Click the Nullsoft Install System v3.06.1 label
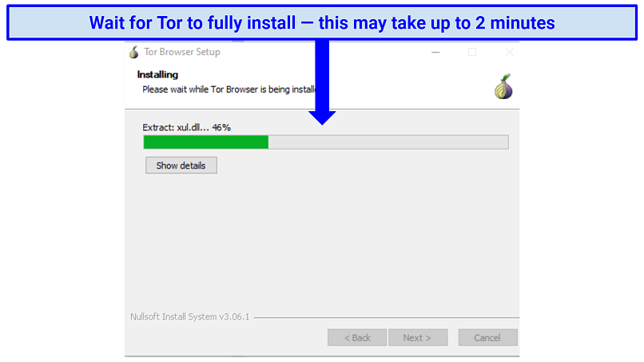This screenshot has width=644, height=362. tap(189, 316)
